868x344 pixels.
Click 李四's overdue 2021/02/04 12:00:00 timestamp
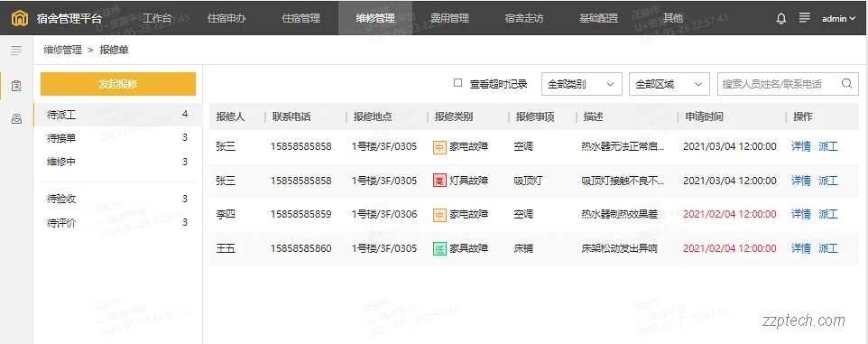pos(730,214)
